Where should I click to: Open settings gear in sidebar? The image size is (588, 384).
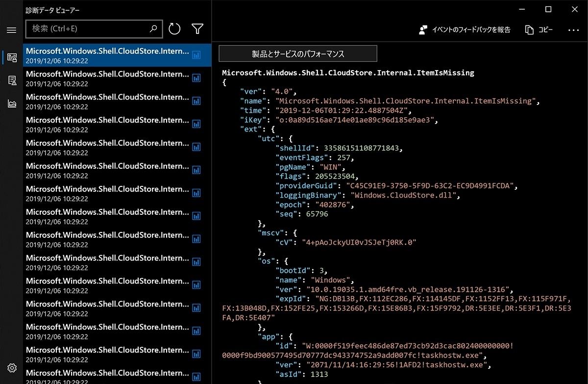[12, 368]
